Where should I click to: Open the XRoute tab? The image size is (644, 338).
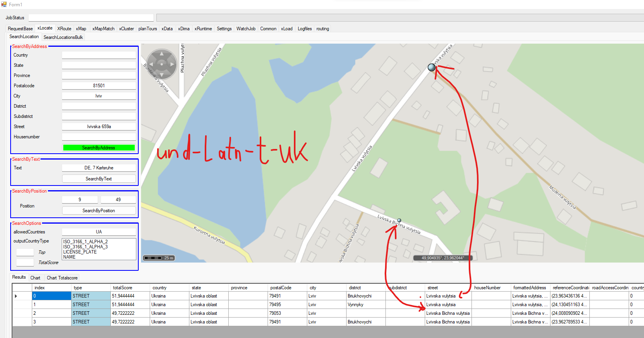(64, 29)
